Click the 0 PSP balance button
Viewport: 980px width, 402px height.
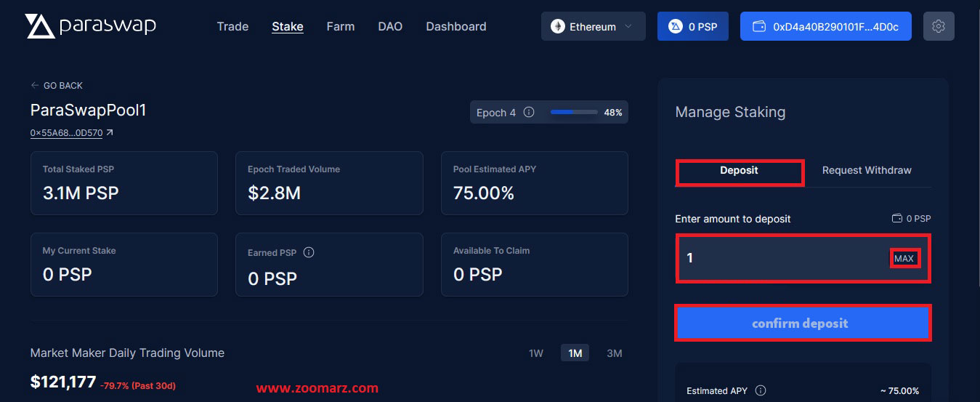[693, 26]
